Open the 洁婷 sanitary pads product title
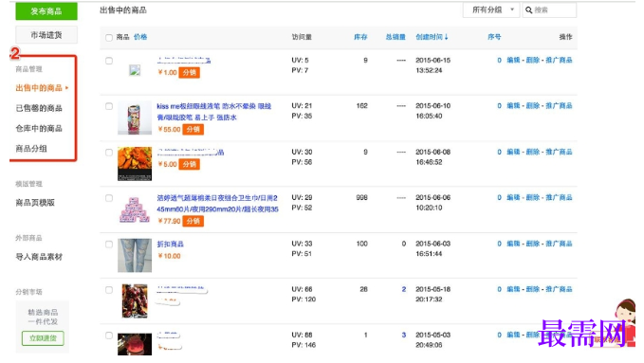 [218, 203]
